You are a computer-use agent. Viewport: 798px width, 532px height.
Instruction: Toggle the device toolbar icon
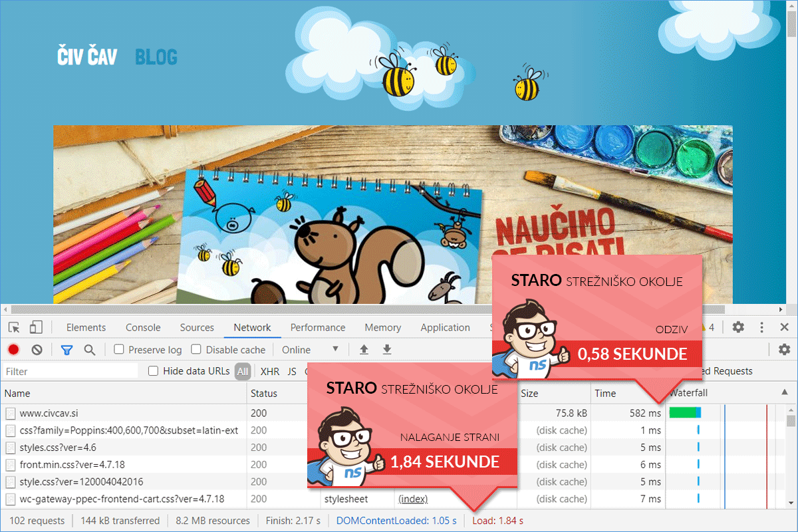pos(36,327)
